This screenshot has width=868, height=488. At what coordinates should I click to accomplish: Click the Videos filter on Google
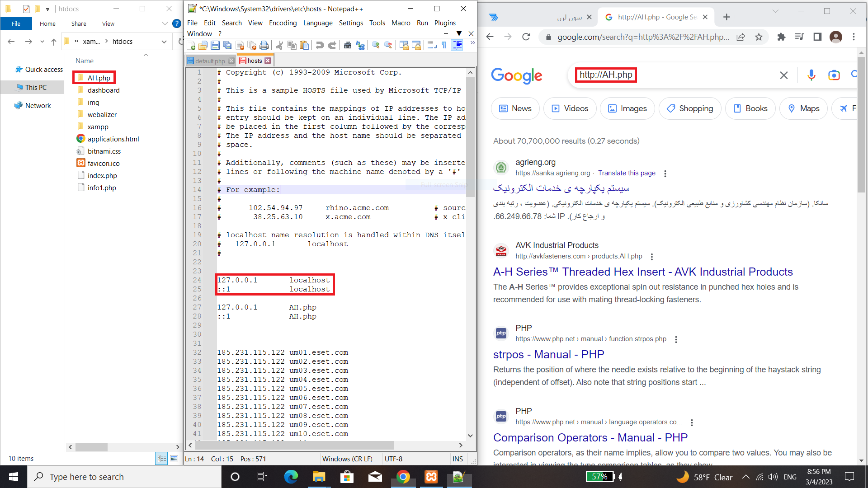click(x=570, y=108)
